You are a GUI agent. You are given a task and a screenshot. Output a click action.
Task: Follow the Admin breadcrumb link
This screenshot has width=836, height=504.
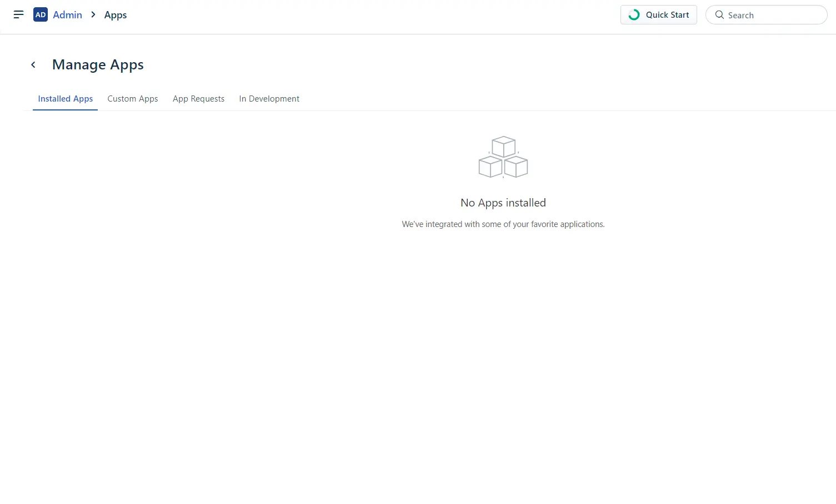67,14
